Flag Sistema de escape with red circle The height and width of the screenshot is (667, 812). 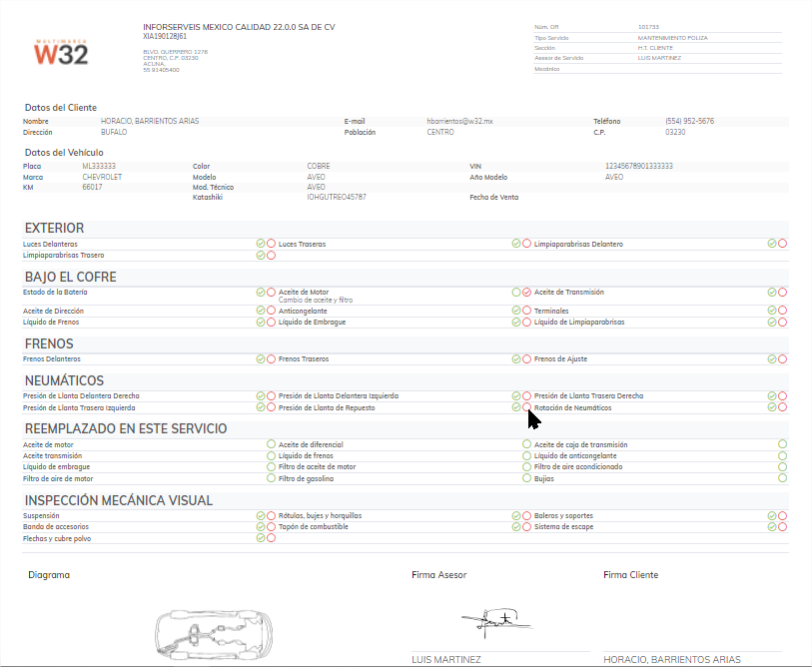(x=782, y=526)
